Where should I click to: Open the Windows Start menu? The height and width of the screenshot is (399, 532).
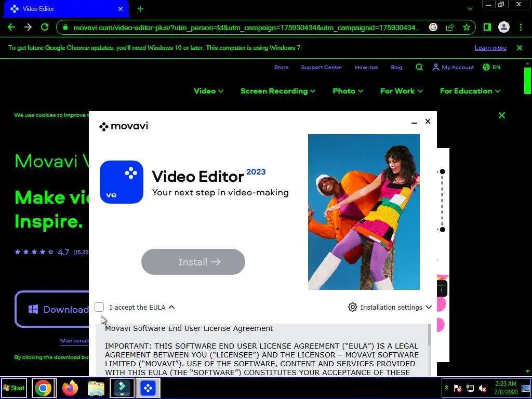14,388
